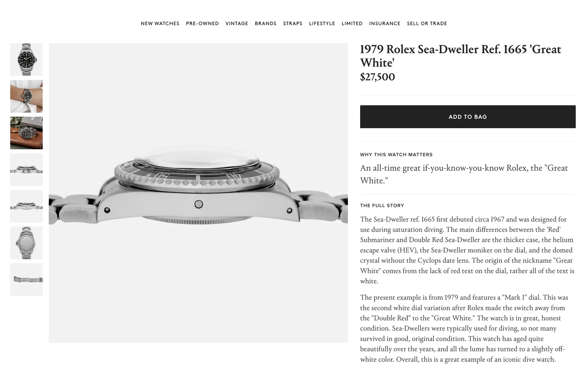The image size is (588, 368).
Task: Go to Insurance page
Action: click(x=385, y=24)
